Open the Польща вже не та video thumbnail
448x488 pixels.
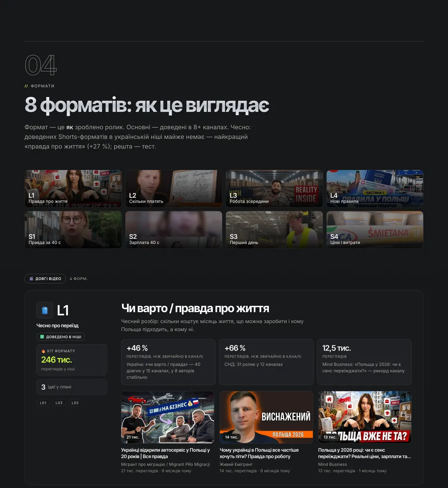tap(365, 417)
